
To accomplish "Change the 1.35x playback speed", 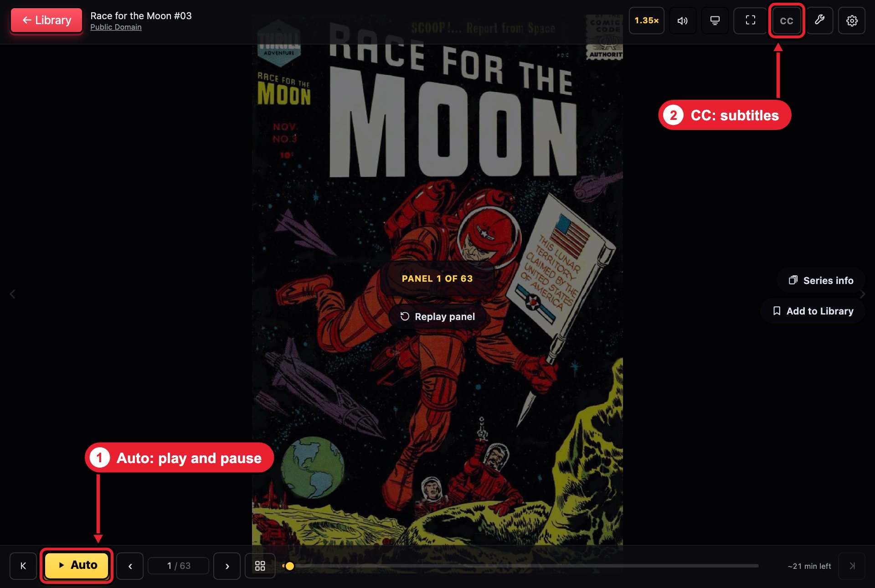I will pyautogui.click(x=646, y=21).
